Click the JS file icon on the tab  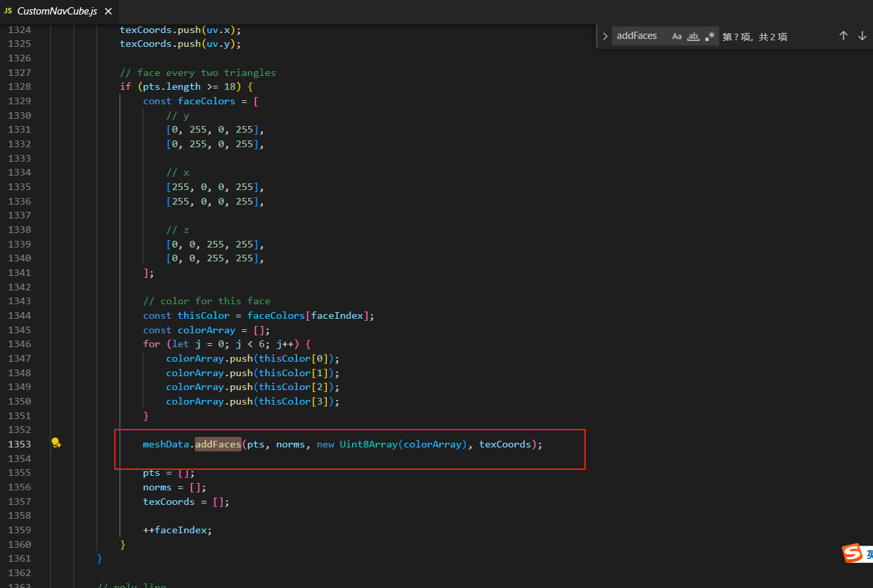[8, 11]
